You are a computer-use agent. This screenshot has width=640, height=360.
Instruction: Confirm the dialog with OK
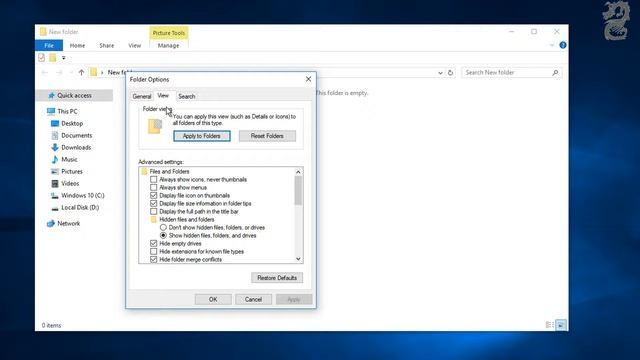tap(213, 300)
